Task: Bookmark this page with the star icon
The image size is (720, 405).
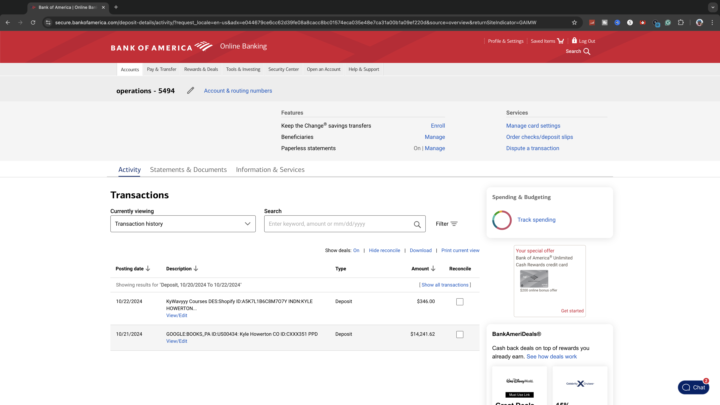Action: click(x=574, y=22)
